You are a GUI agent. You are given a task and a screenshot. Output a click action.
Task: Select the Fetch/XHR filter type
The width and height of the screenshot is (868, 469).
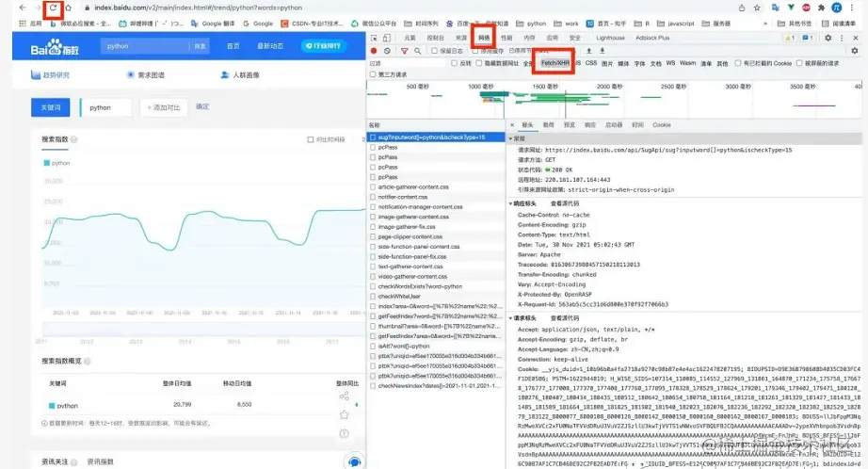[x=555, y=63]
